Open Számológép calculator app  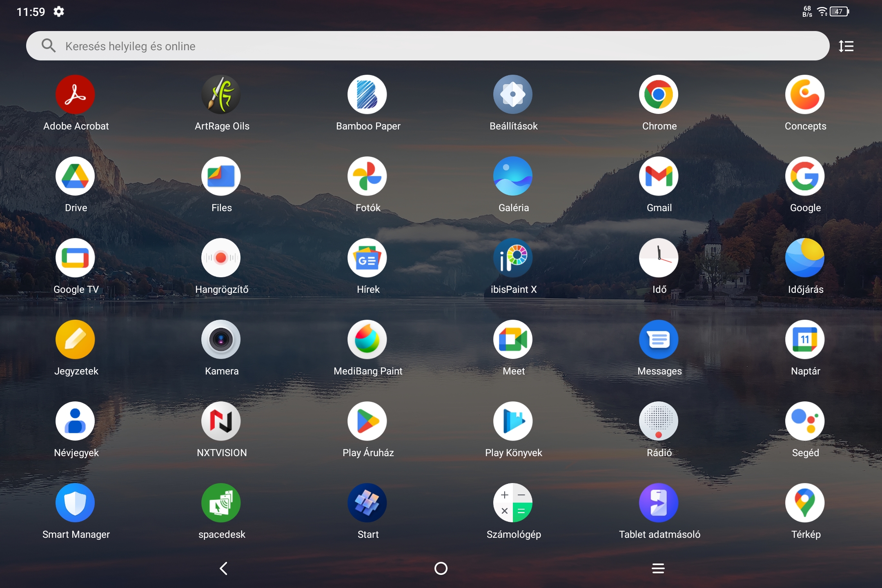pos(513,503)
